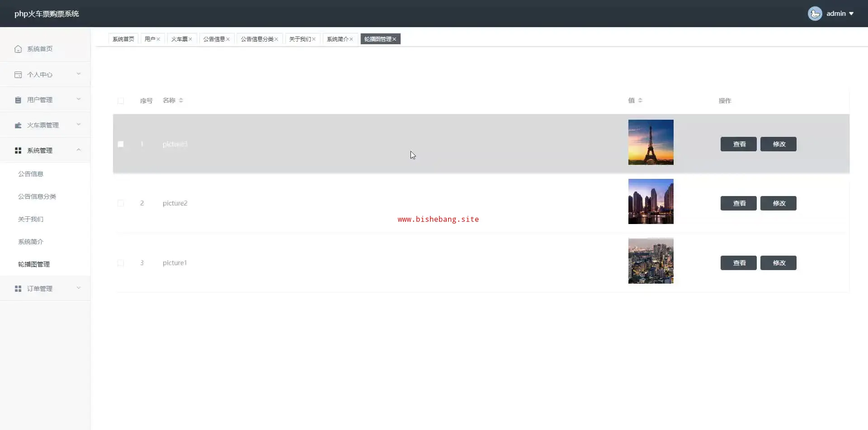Viewport: 868px width, 430px height.
Task: Open 公告信息分类 in the sidebar
Action: point(45,196)
